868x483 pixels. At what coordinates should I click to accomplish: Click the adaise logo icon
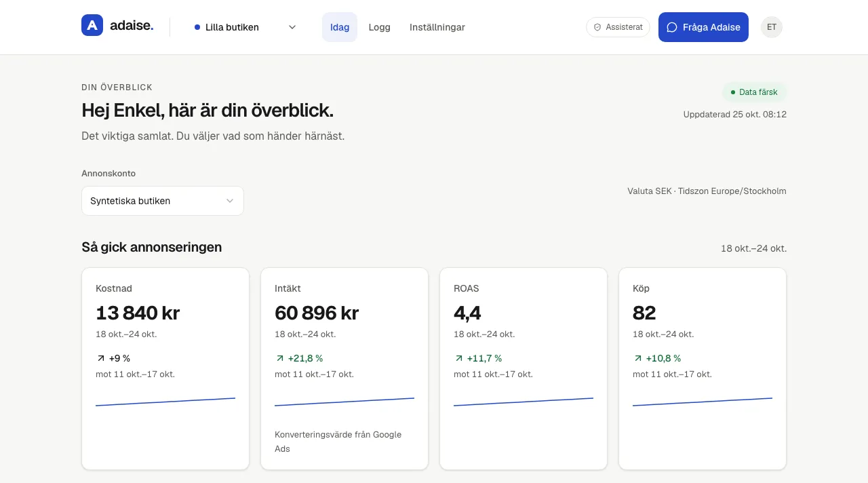point(92,25)
